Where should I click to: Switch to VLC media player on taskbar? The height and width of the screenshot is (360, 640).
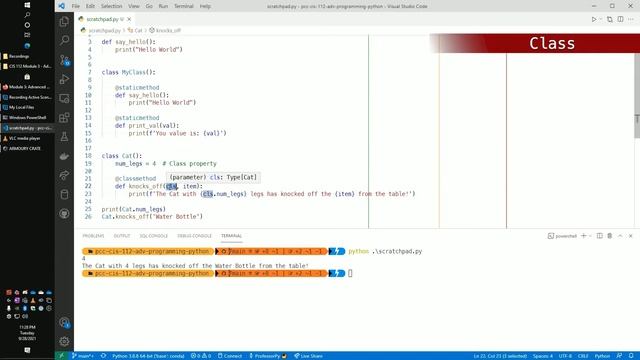tap(27, 138)
